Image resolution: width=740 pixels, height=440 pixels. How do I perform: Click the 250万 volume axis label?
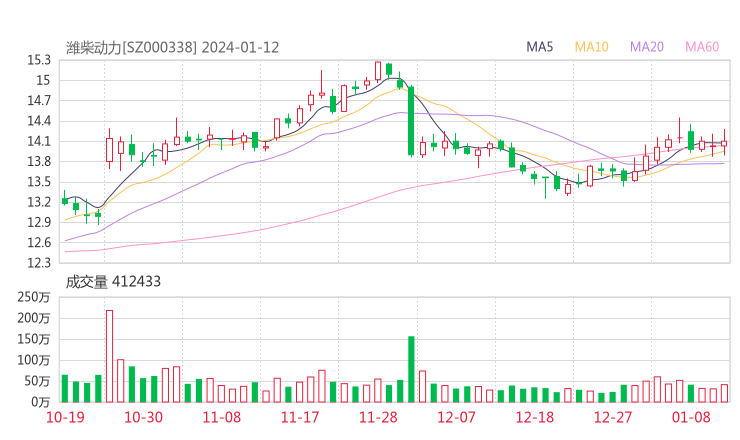click(x=34, y=297)
